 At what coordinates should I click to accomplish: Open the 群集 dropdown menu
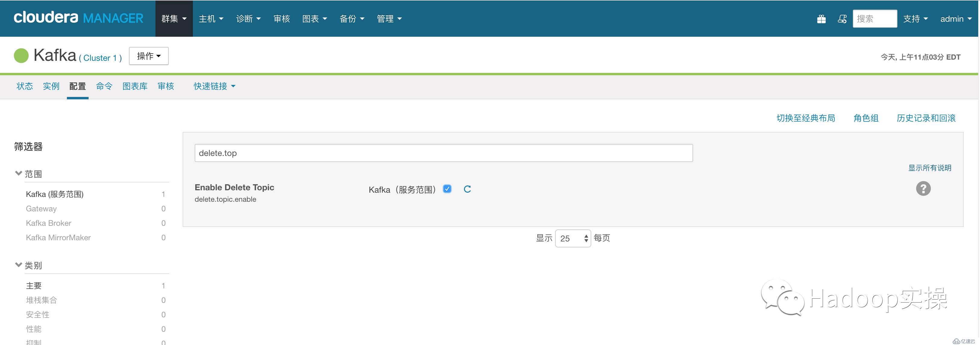coord(174,19)
